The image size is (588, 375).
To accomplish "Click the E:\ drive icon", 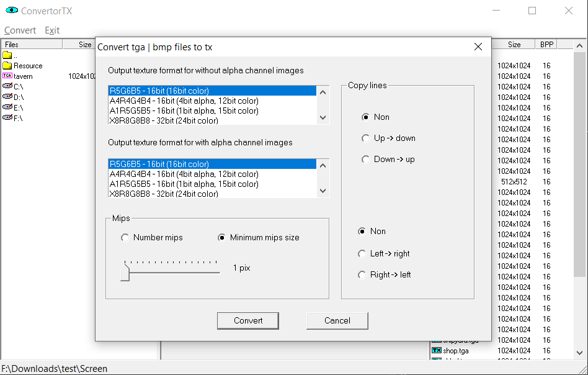I will [x=7, y=107].
